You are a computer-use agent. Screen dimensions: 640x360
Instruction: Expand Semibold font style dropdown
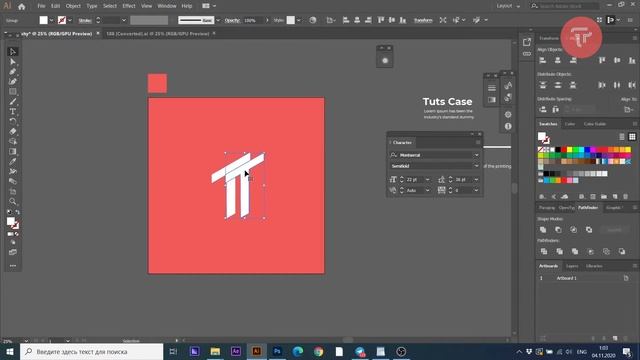pos(476,166)
